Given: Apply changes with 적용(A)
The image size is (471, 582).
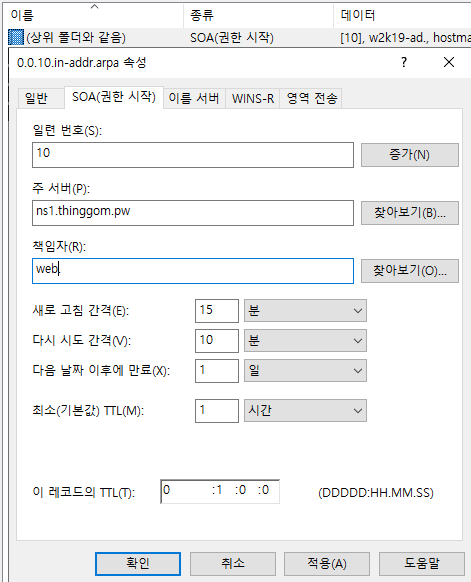Looking at the screenshot, I should (327, 563).
